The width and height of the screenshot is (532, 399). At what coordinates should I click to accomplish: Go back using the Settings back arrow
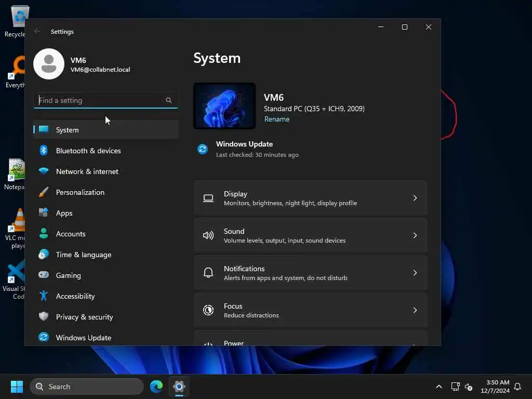click(x=37, y=31)
